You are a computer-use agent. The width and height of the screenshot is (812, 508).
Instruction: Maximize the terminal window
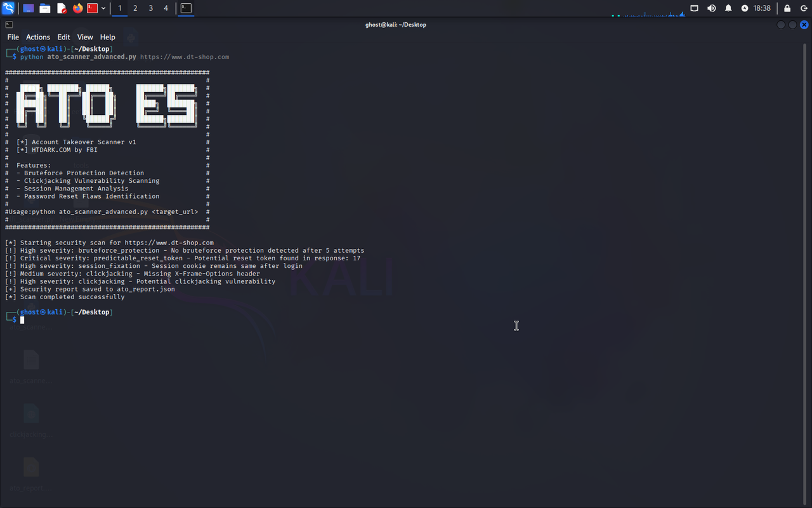[793, 25]
